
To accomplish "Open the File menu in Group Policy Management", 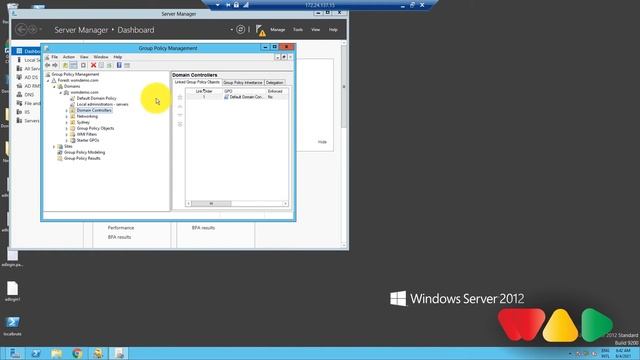I will pyautogui.click(x=54, y=57).
